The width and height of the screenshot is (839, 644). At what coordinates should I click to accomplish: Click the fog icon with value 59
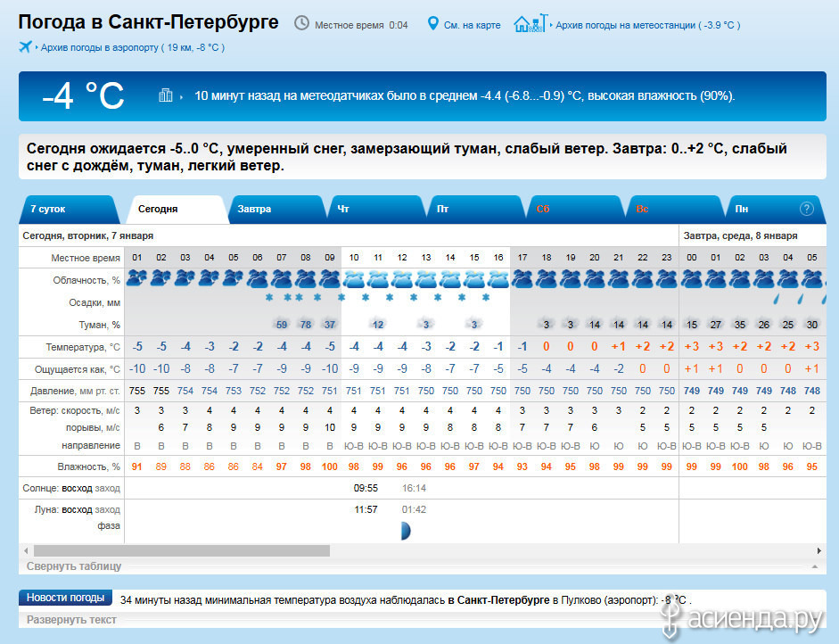click(x=282, y=325)
